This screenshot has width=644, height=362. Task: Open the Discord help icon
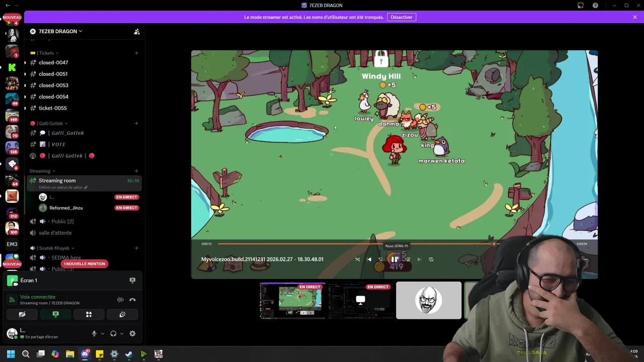(x=595, y=6)
